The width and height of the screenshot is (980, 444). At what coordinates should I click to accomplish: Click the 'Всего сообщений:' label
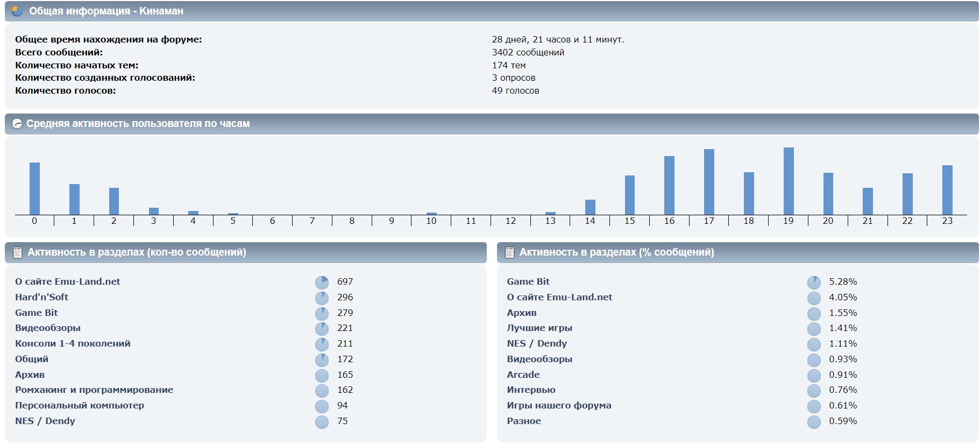(59, 52)
